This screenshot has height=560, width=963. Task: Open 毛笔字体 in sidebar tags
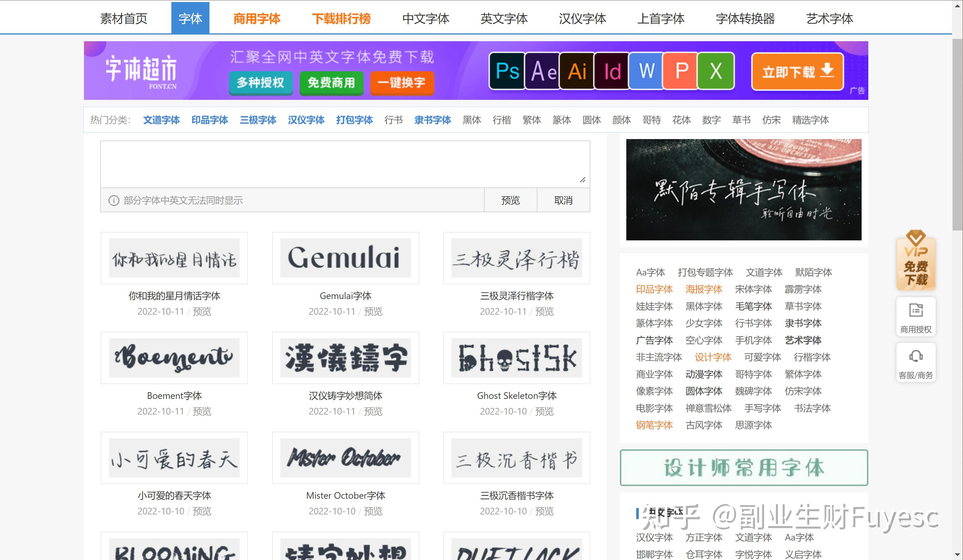tap(753, 306)
